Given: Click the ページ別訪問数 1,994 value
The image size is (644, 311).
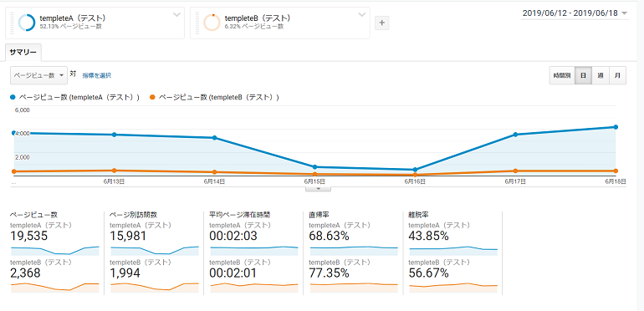Looking at the screenshot, I should [125, 273].
